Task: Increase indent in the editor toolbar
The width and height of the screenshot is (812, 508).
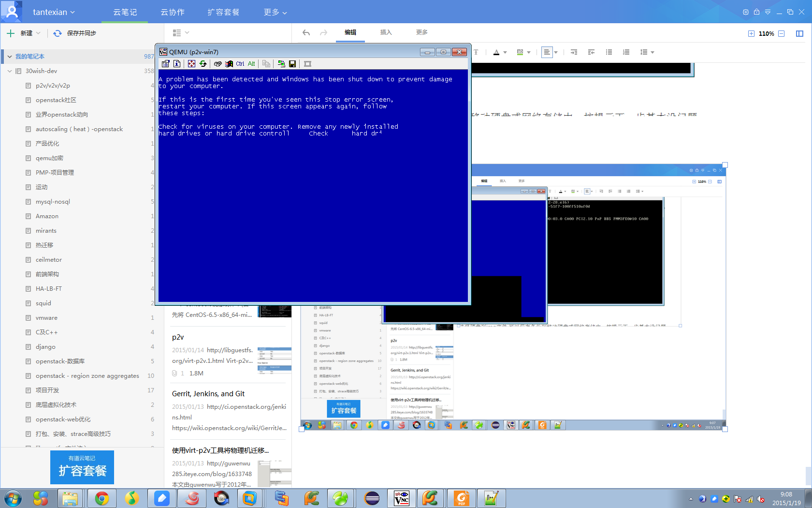Action: (574, 52)
